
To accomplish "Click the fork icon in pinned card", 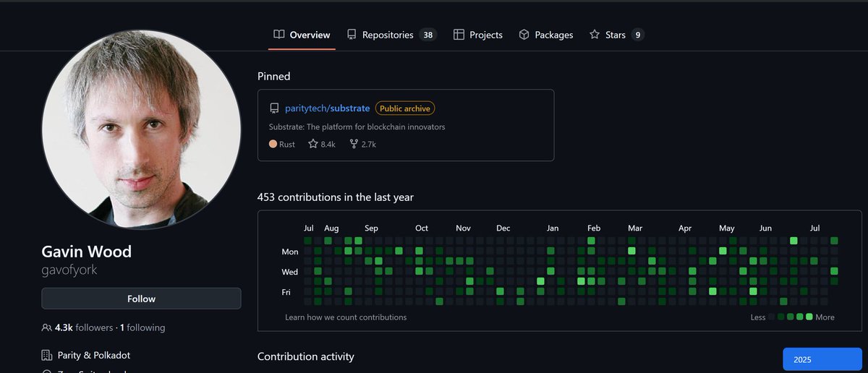I will pyautogui.click(x=354, y=144).
